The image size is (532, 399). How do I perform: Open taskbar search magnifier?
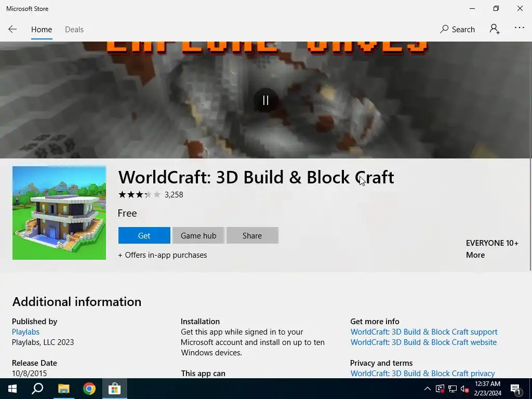point(37,389)
